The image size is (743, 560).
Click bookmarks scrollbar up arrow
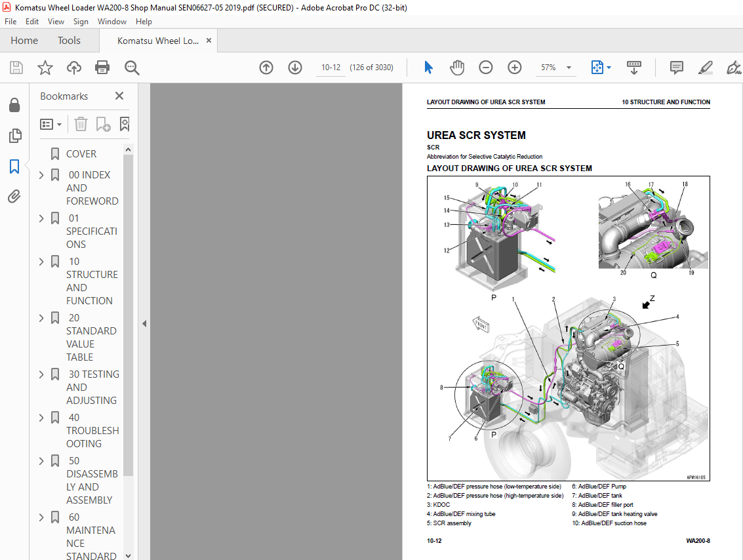pos(128,150)
